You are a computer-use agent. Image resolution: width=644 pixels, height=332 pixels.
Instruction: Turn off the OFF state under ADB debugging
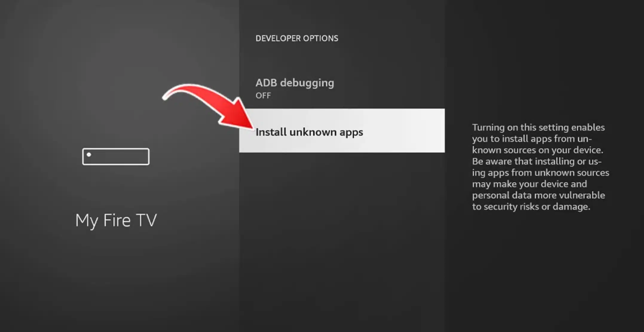(263, 96)
